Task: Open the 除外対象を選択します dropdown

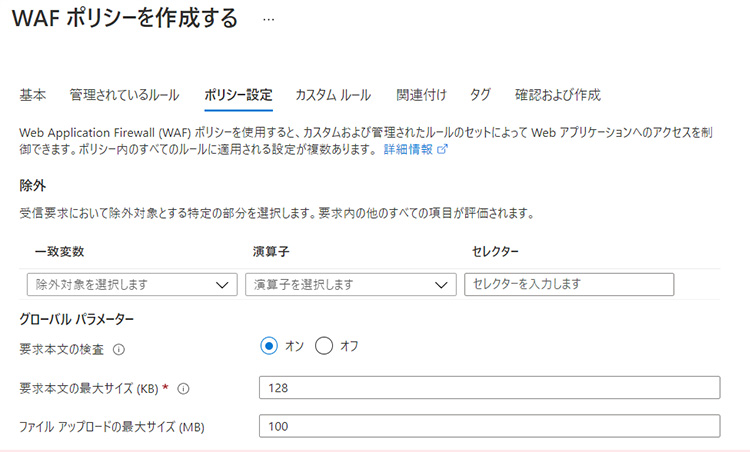Action: pos(131,285)
